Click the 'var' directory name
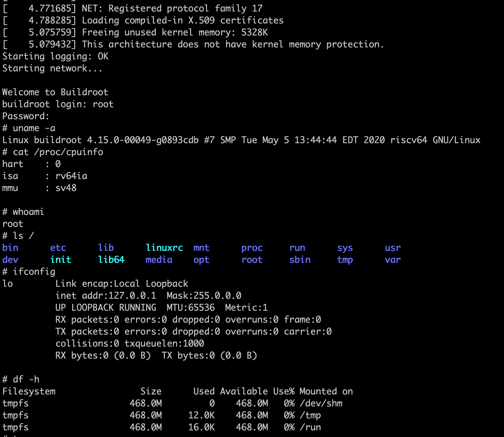 coord(393,260)
